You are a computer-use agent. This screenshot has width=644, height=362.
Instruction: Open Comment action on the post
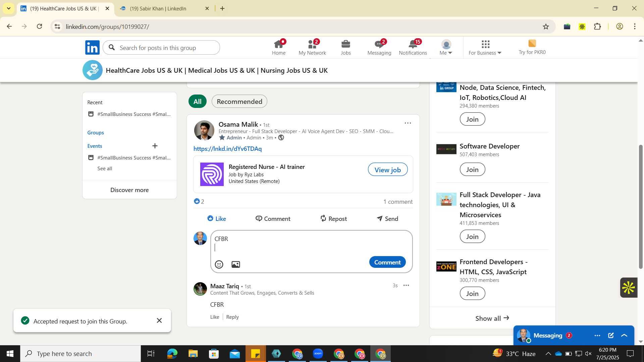[x=273, y=219]
